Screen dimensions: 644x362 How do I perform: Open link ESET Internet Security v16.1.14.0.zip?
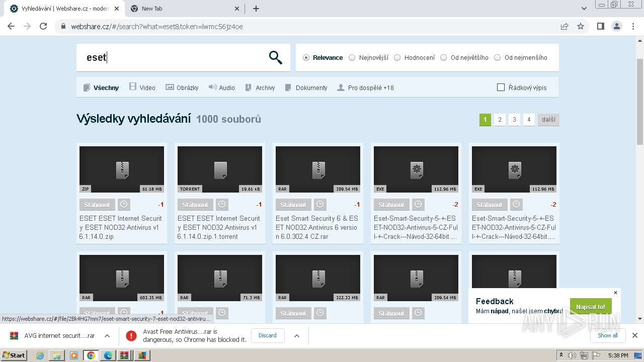click(x=121, y=227)
